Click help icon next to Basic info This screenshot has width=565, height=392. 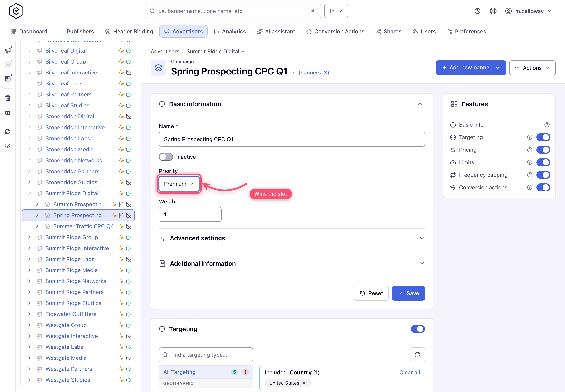(x=547, y=125)
